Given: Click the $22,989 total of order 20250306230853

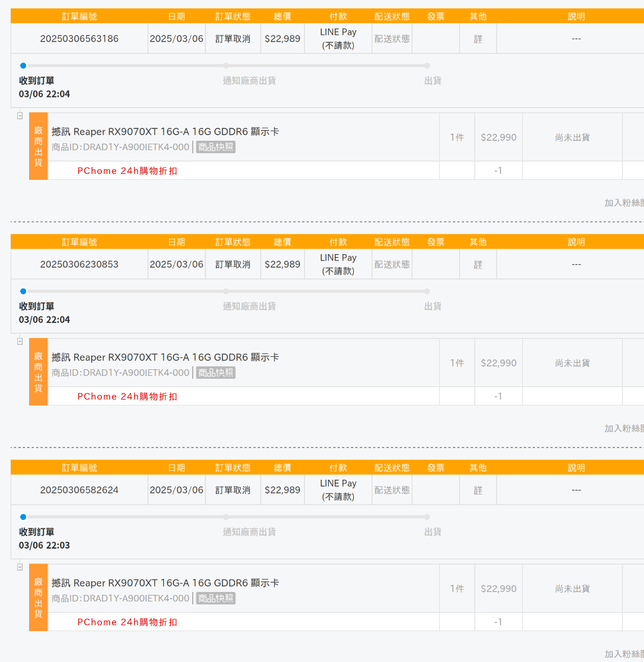Looking at the screenshot, I should click(283, 265).
